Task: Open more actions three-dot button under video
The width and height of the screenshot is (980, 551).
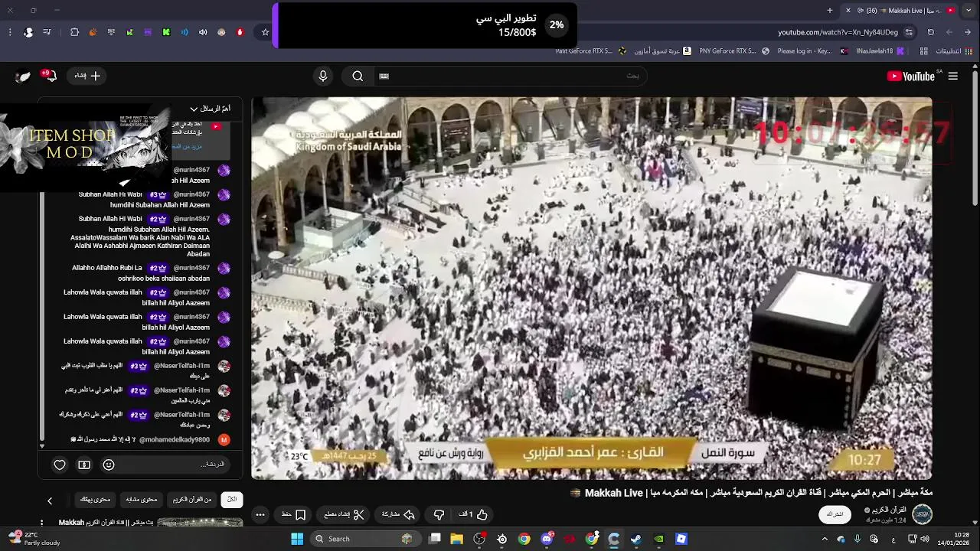Action: pos(260,514)
